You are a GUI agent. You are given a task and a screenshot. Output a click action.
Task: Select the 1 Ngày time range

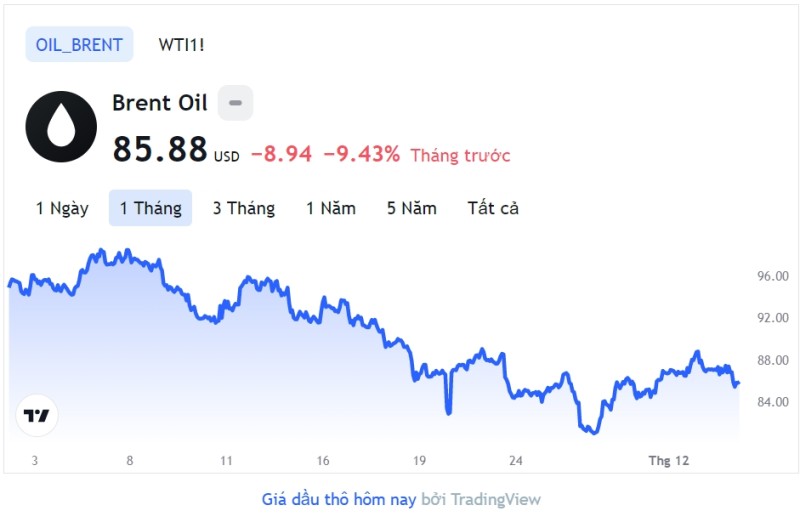62,208
